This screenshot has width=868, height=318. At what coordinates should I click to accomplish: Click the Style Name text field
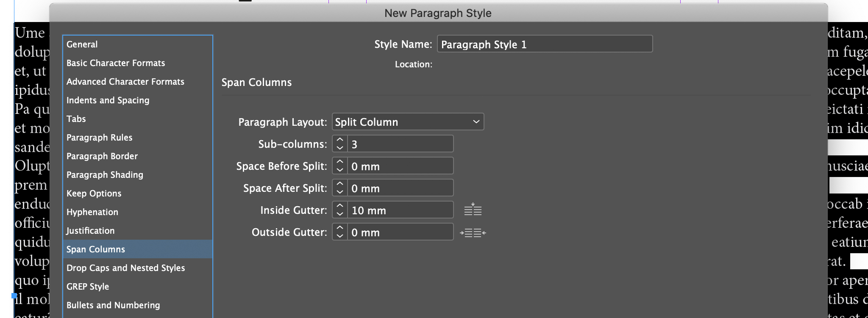coord(545,44)
